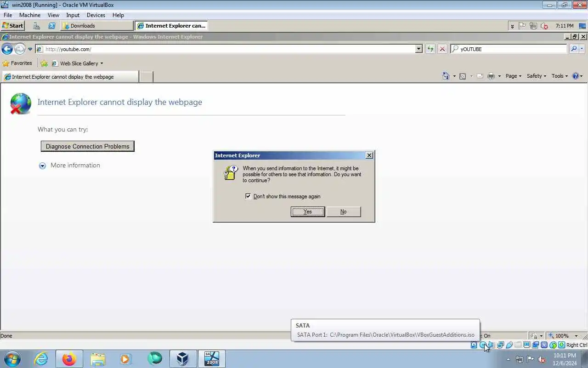
Task: Open the recent pages dropdown arrow
Action: click(x=30, y=49)
